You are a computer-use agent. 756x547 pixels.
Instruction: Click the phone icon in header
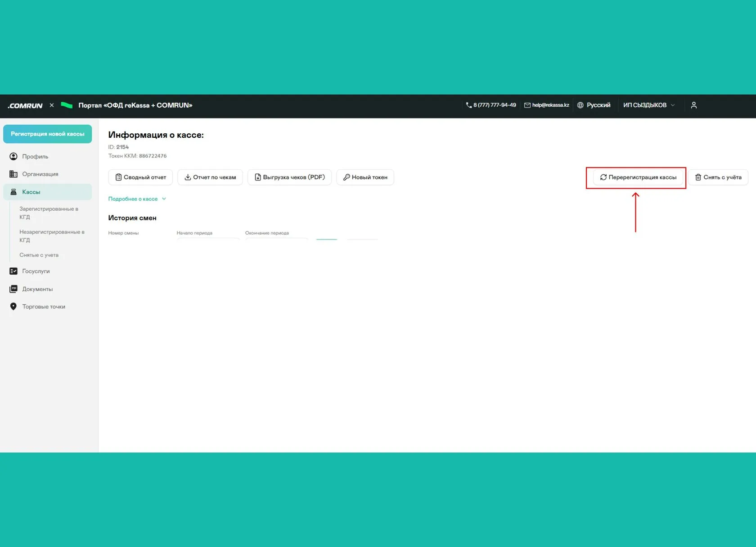(x=469, y=105)
